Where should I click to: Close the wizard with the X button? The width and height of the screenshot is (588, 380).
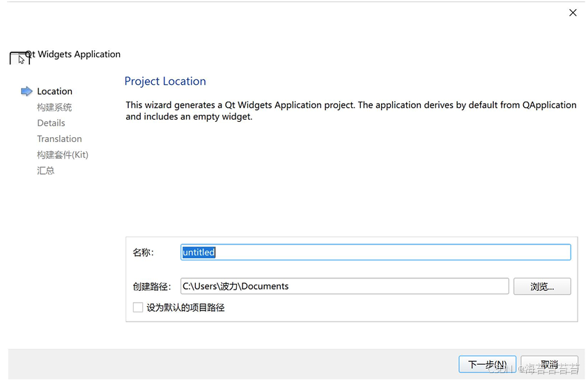pyautogui.click(x=573, y=13)
